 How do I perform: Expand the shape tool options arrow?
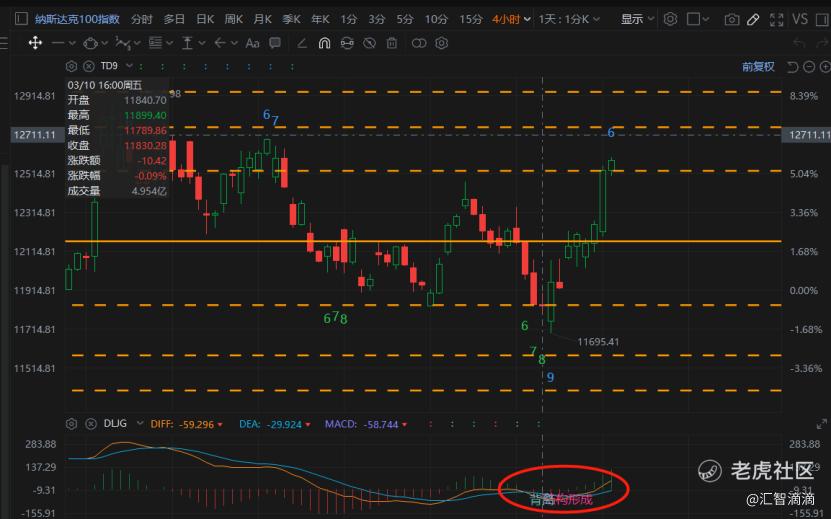tap(104, 43)
